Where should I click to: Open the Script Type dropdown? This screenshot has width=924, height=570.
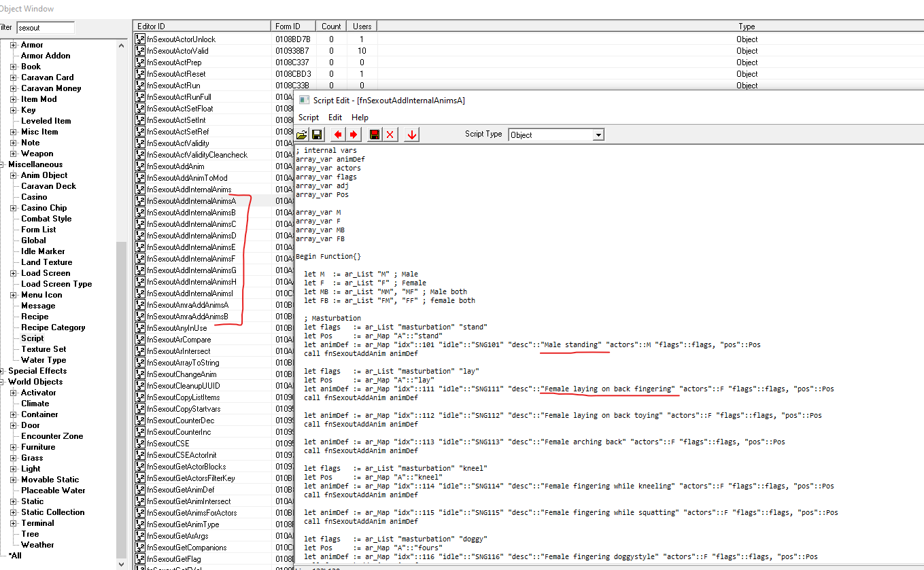tap(598, 135)
